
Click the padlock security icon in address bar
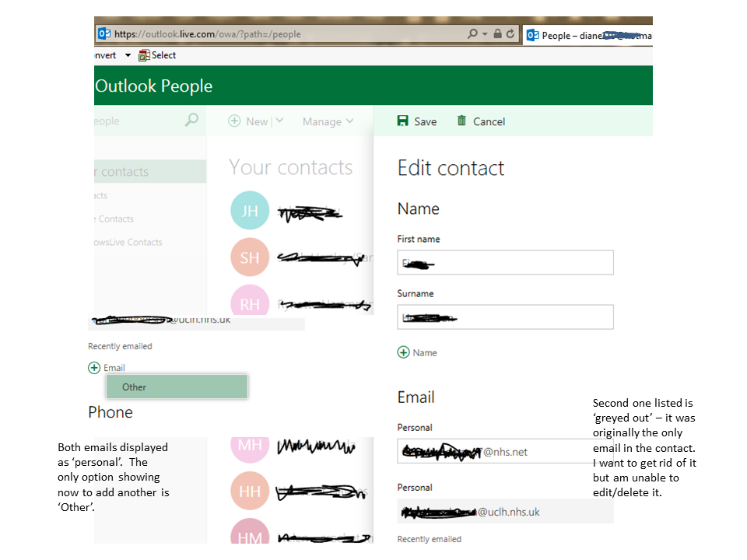[497, 33]
